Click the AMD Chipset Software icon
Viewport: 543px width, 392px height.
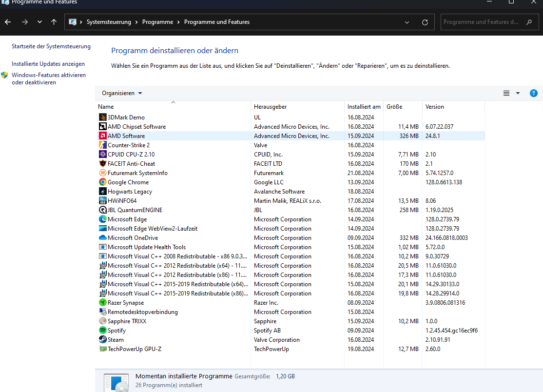point(102,126)
